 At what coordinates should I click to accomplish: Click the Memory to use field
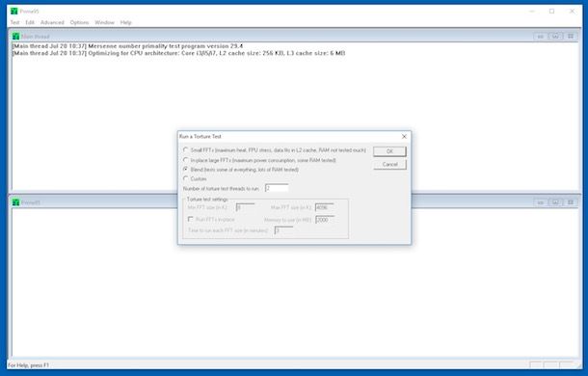(325, 220)
